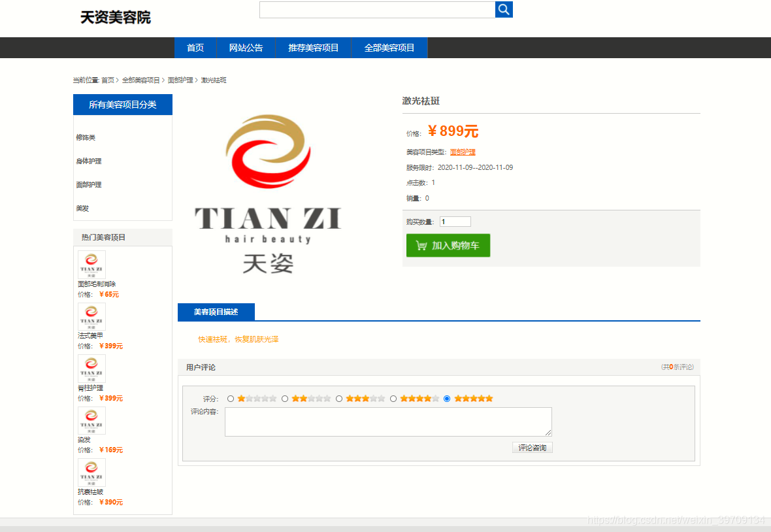Click the five-star rating stars graphic

(474, 399)
